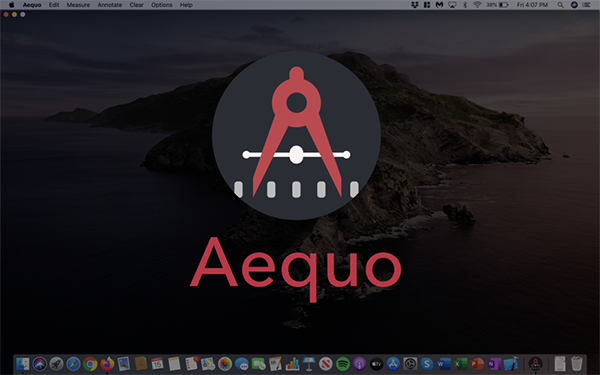Viewport: 600px width, 375px height.
Task: Open Keynote in the Dock
Action: click(309, 364)
